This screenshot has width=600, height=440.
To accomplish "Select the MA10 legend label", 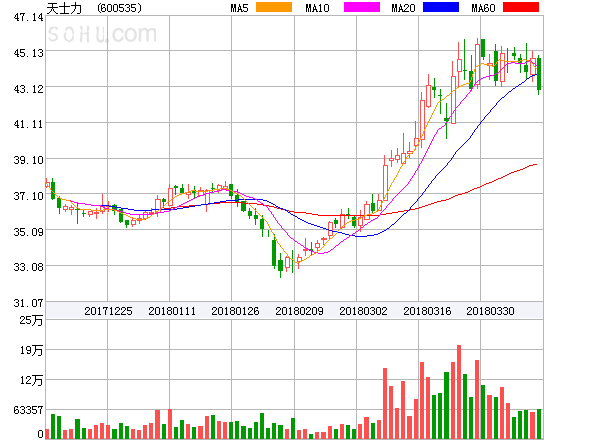I will click(x=317, y=8).
